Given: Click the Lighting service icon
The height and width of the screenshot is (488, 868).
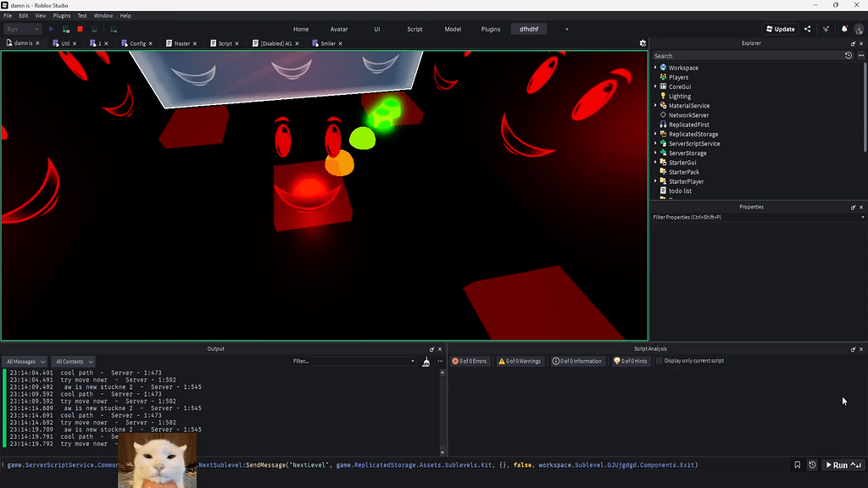Looking at the screenshot, I should pyautogui.click(x=663, y=96).
